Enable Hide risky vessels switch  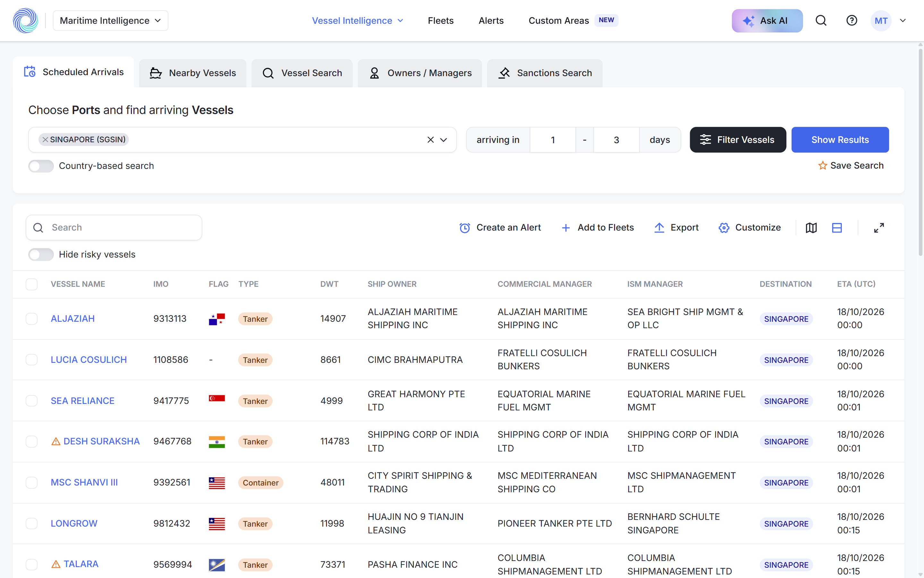pos(41,255)
